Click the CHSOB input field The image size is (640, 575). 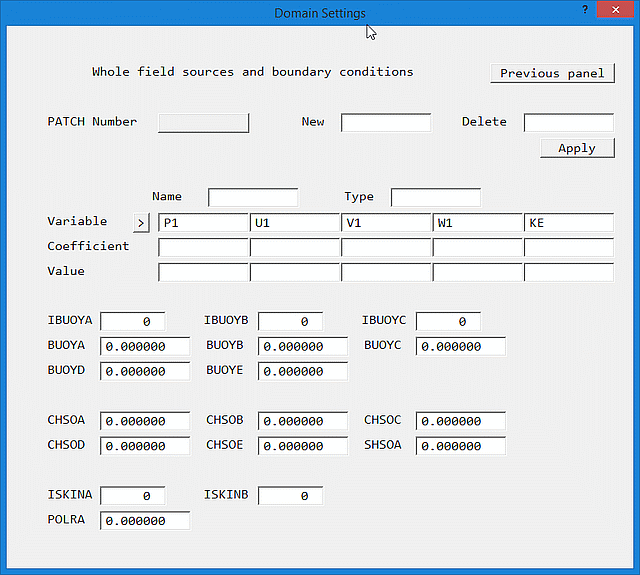(303, 421)
